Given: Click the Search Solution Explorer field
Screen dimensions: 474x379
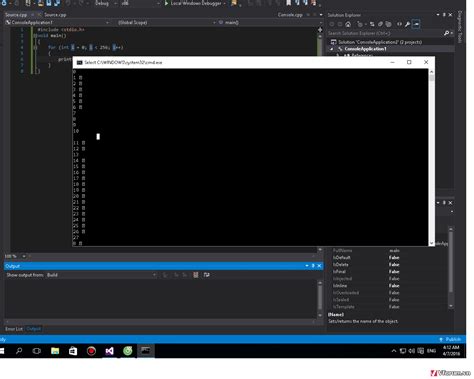Looking at the screenshot, I should click(x=385, y=33).
